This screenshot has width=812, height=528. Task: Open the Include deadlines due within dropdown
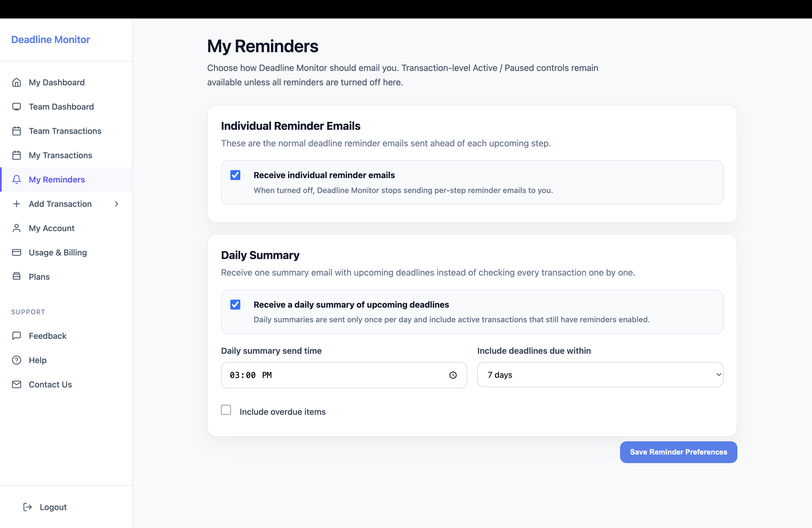tap(600, 374)
